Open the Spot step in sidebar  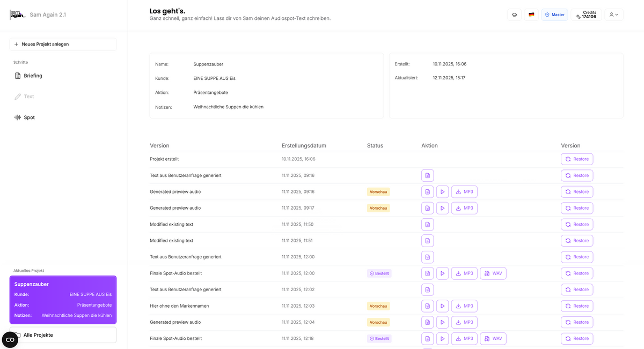(29, 117)
